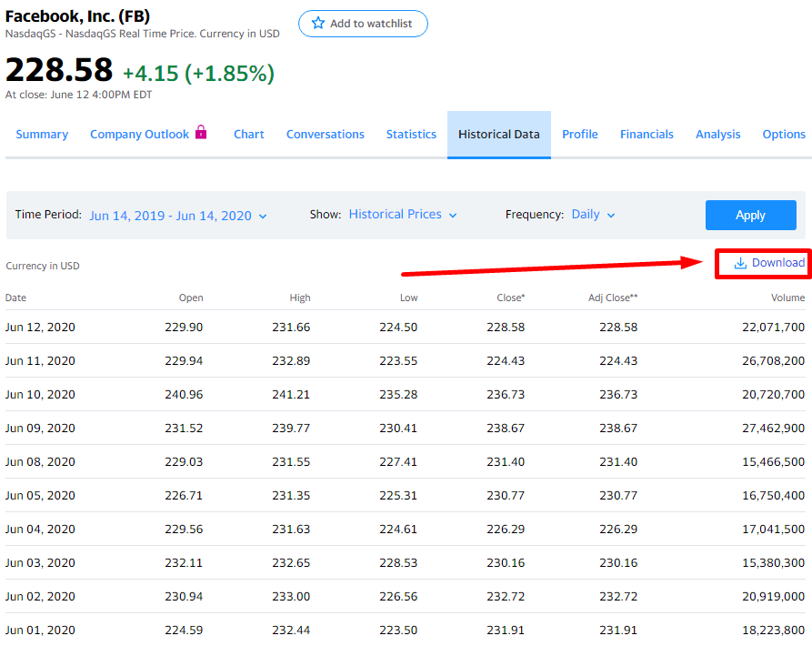Open the Options tab
The height and width of the screenshot is (646, 812).
(783, 135)
